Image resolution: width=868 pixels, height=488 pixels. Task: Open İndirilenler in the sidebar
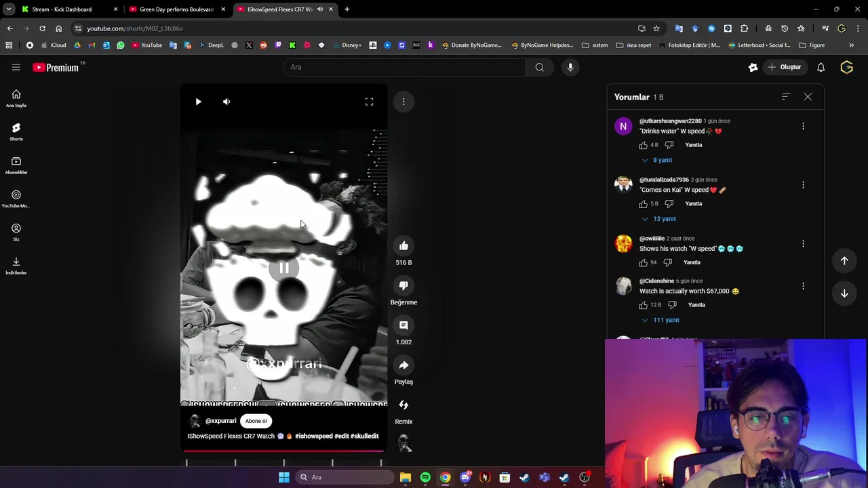tap(16, 266)
